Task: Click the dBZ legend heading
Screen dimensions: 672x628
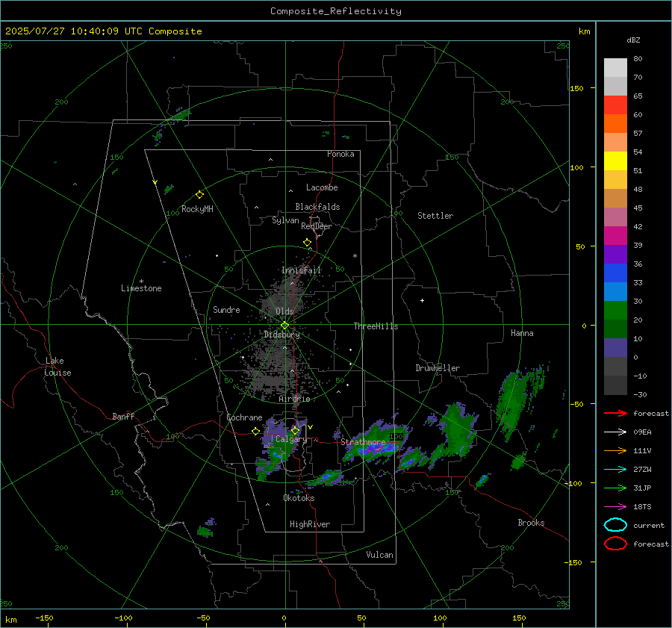Action: (633, 40)
